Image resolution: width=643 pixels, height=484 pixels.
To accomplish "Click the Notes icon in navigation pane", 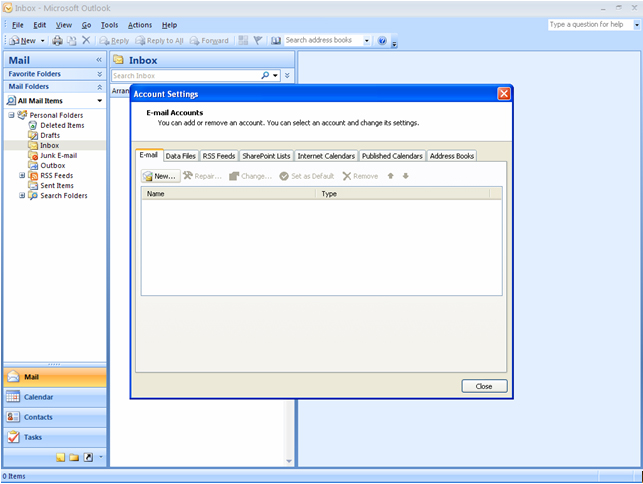I will 60,457.
